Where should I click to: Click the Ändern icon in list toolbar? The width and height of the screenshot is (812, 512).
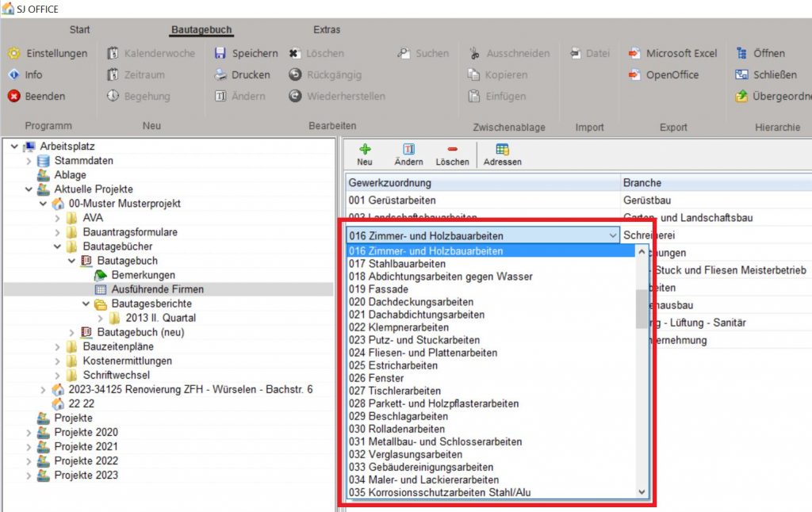click(x=408, y=149)
